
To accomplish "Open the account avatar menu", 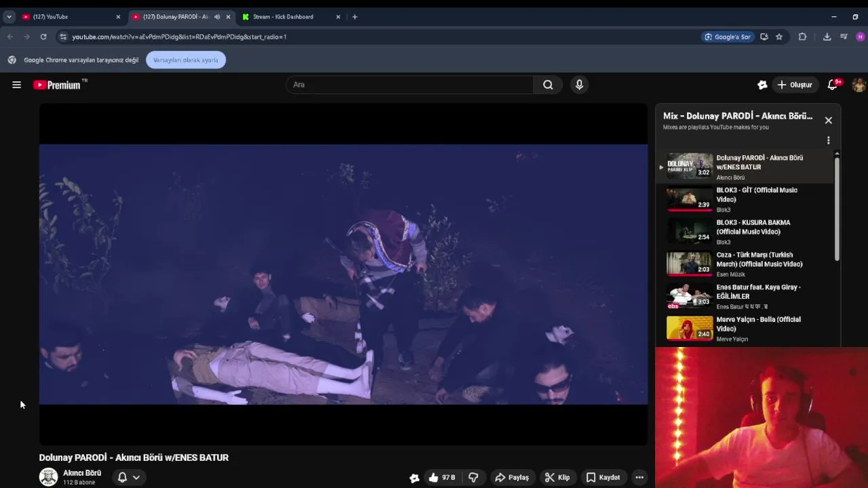I will point(859,85).
